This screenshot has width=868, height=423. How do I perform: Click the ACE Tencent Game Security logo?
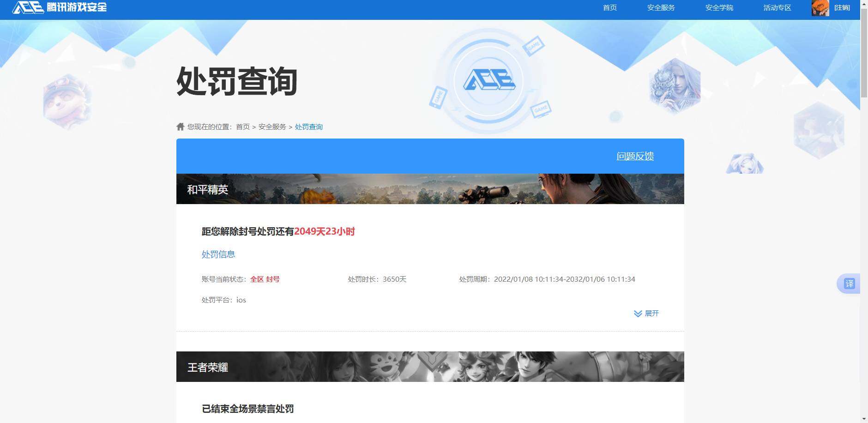point(60,7)
